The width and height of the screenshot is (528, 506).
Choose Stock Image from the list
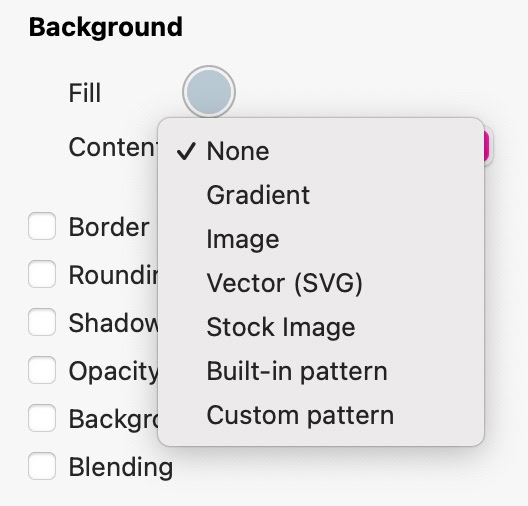pos(321,327)
